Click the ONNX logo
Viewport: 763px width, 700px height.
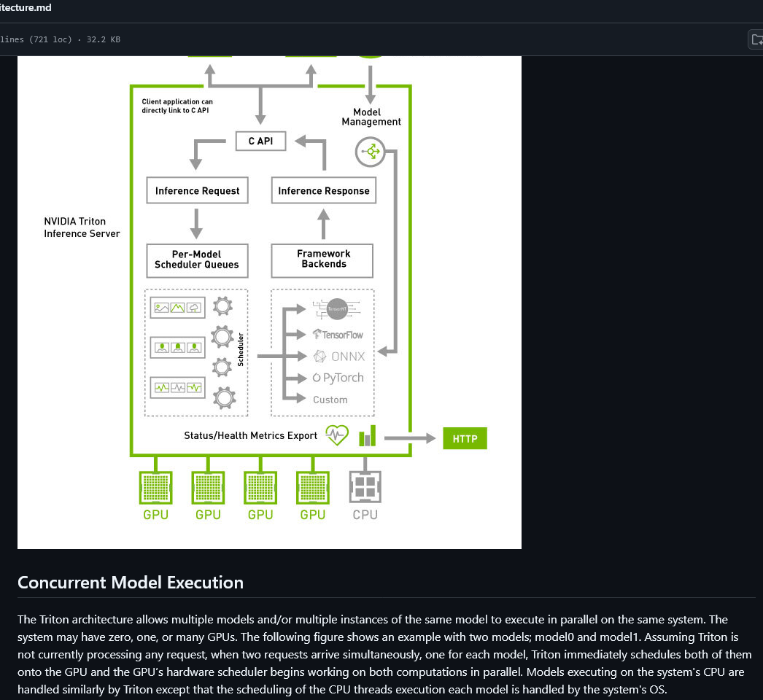coord(339,357)
